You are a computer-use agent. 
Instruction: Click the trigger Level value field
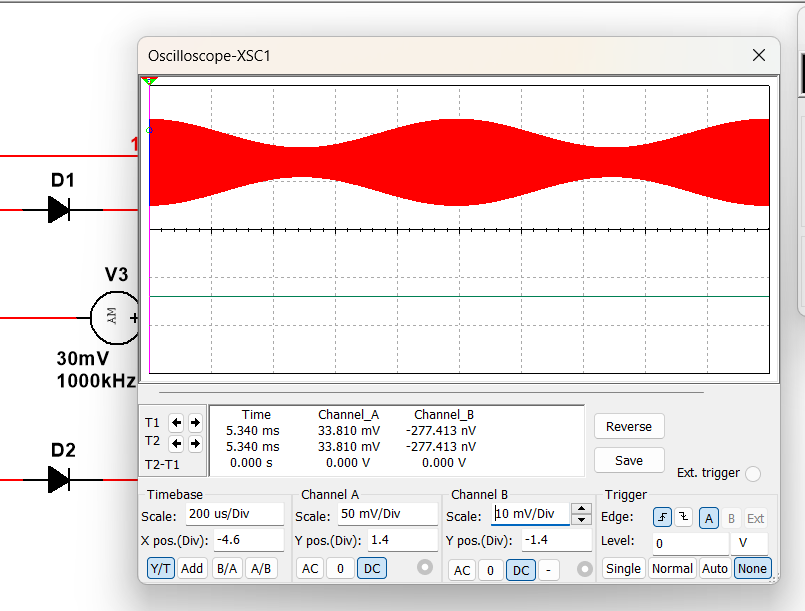[x=691, y=544]
